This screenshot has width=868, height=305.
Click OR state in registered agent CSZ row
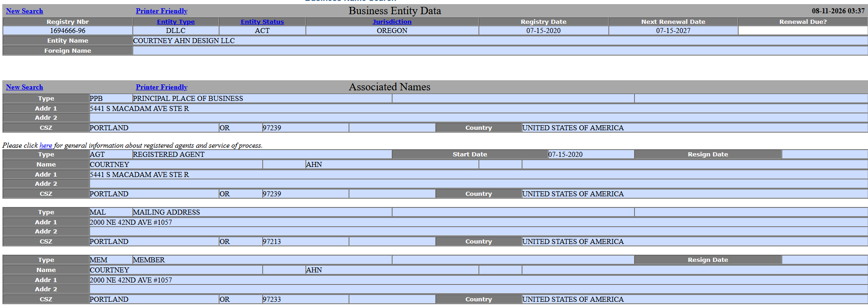(x=224, y=194)
